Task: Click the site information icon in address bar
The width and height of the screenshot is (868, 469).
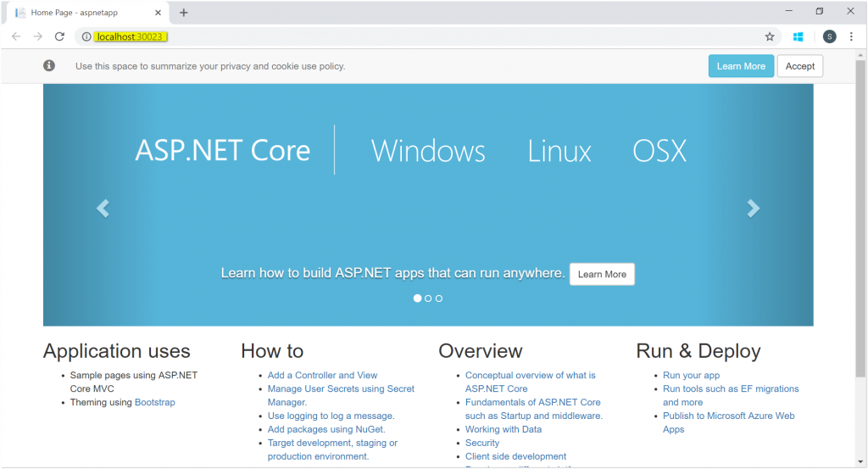Action: pyautogui.click(x=86, y=36)
